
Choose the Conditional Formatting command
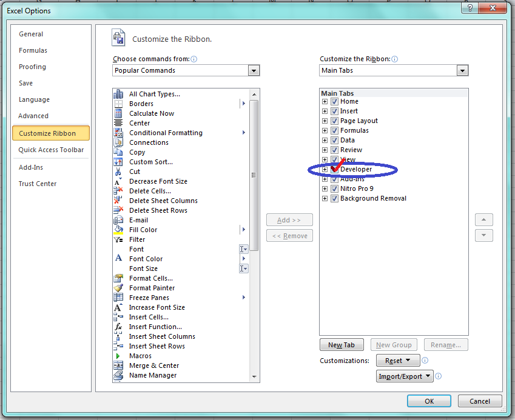click(x=166, y=133)
